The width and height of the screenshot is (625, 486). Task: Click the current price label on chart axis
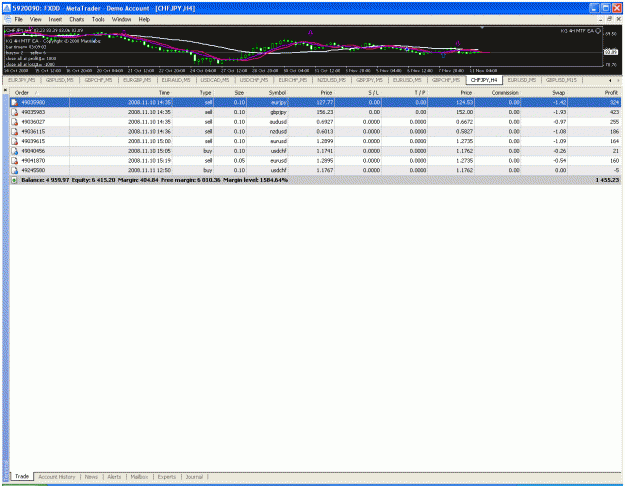pos(611,52)
